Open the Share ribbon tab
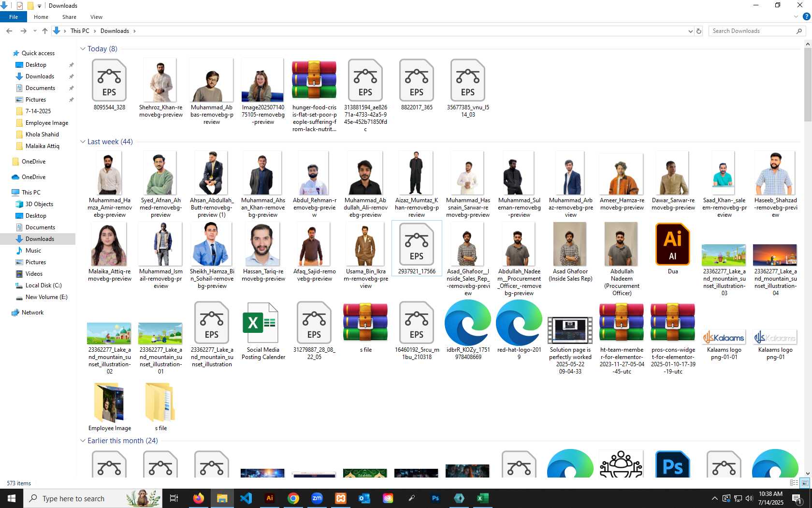 pyautogui.click(x=69, y=17)
